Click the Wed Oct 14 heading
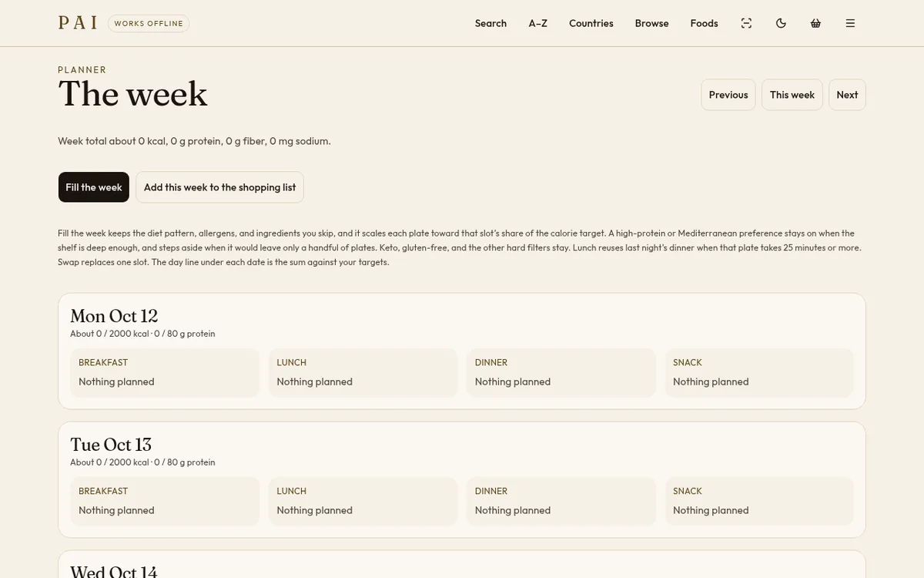 114,572
